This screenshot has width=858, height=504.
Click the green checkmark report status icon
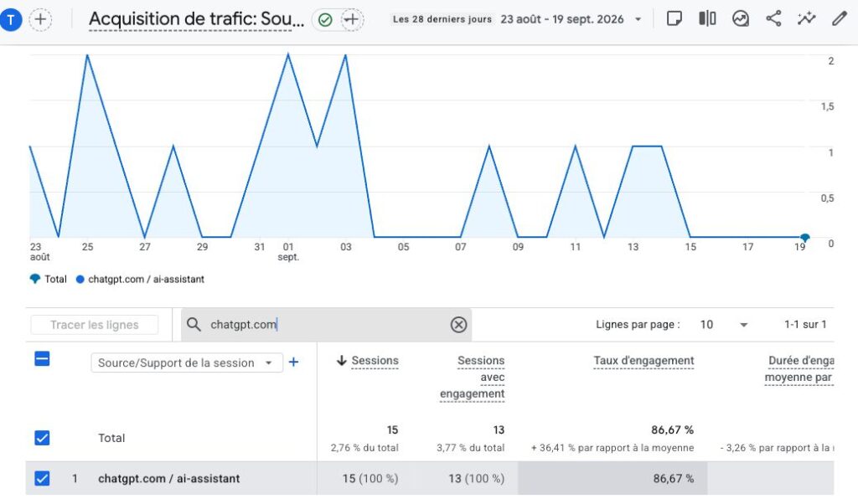pyautogui.click(x=325, y=20)
